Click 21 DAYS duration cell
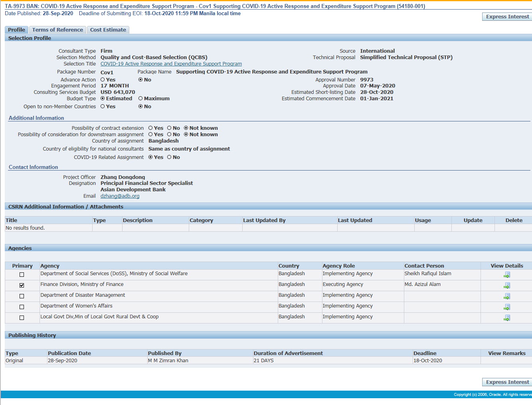Screen dimensions: 532x405 click(x=264, y=361)
